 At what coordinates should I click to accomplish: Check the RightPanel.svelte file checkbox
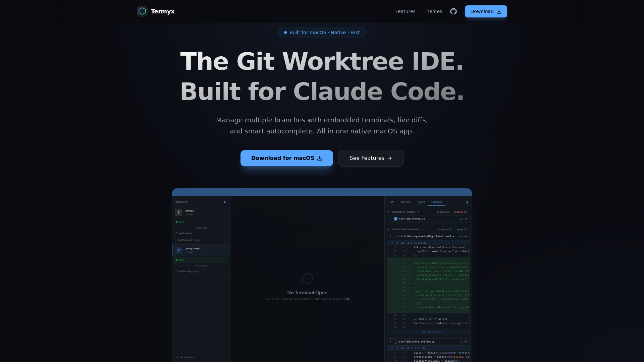click(396, 236)
